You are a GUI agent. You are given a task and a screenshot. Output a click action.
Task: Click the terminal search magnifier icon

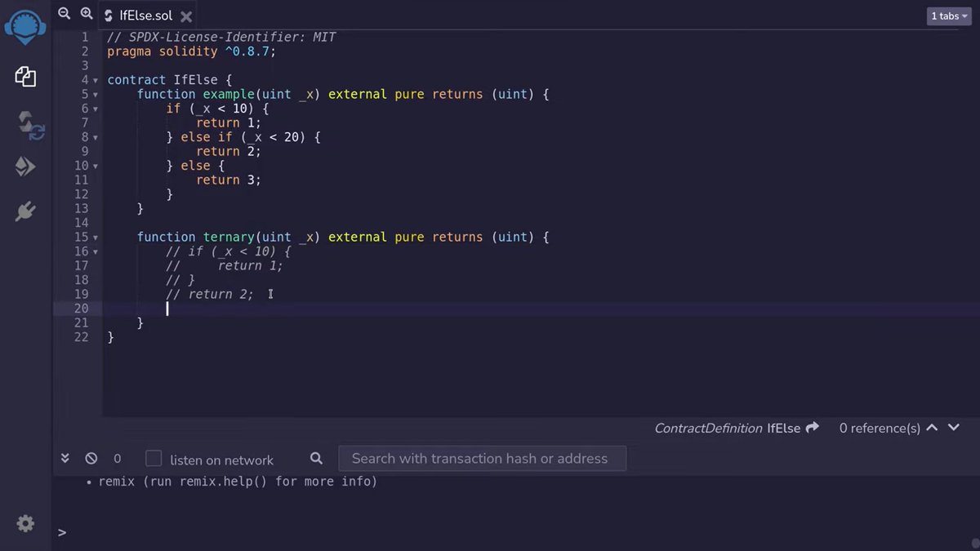tap(316, 459)
